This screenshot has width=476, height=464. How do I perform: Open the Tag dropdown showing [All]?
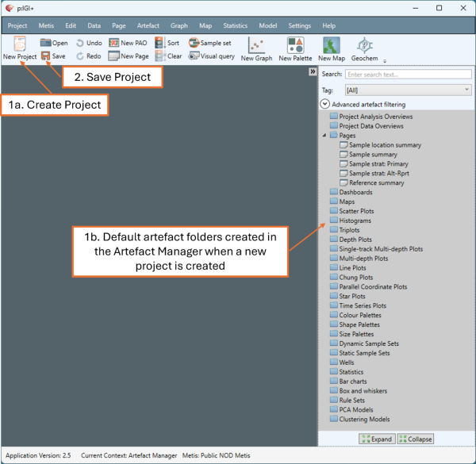pos(408,90)
